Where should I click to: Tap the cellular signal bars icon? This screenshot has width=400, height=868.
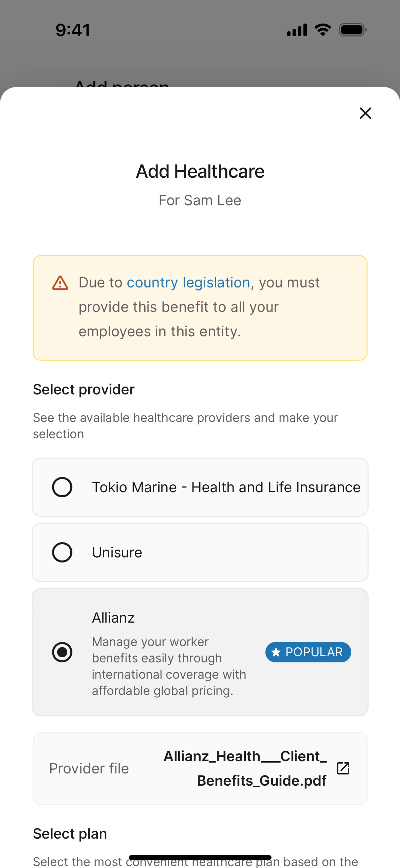point(297,30)
